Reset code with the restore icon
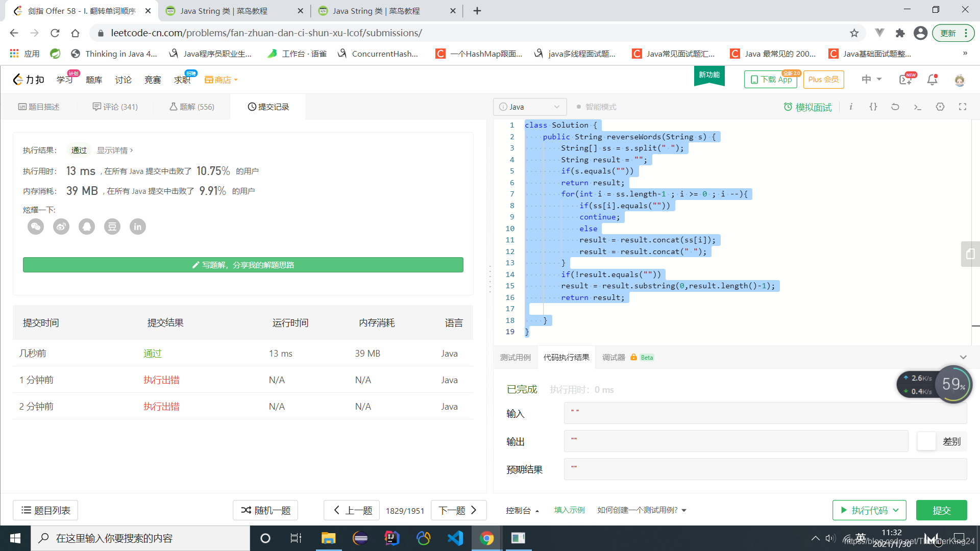The width and height of the screenshot is (980, 551). point(895,107)
